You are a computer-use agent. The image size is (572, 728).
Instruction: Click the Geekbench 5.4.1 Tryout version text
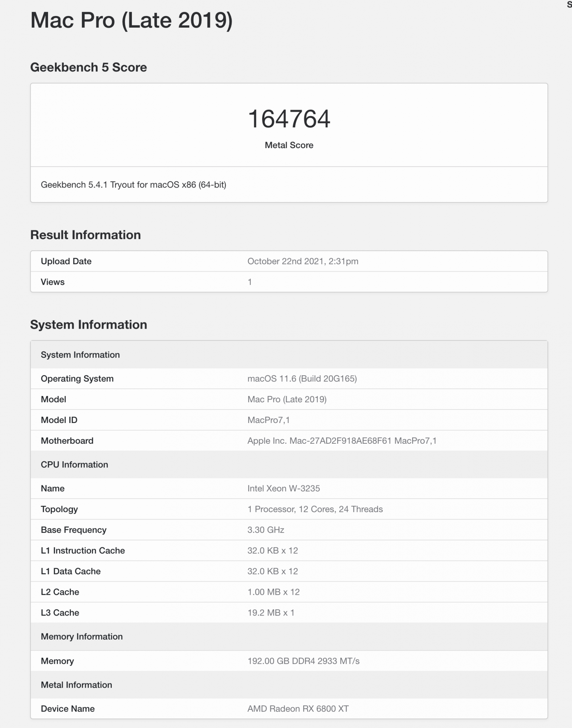tap(133, 185)
